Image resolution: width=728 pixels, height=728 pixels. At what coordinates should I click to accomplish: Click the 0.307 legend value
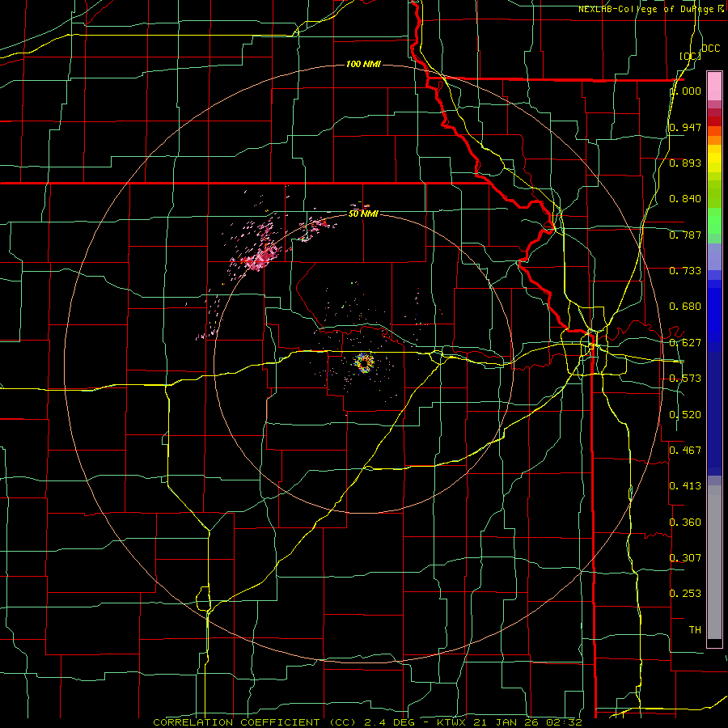685,557
